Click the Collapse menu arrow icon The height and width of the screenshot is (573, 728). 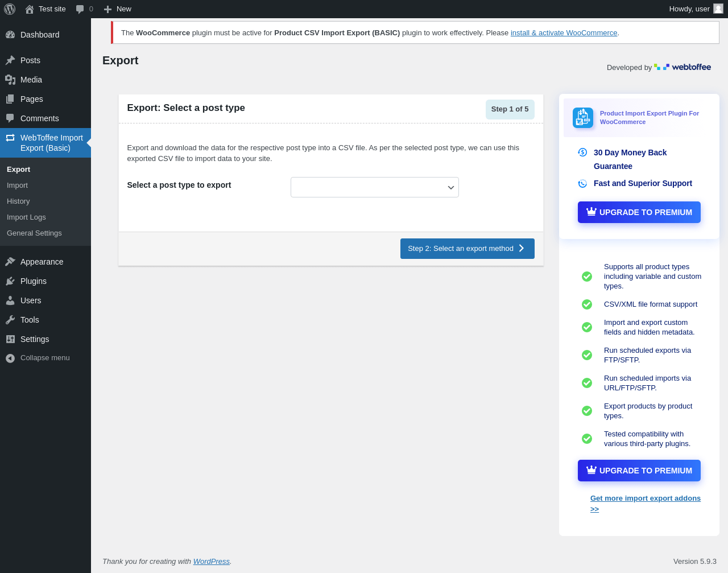[x=10, y=358]
